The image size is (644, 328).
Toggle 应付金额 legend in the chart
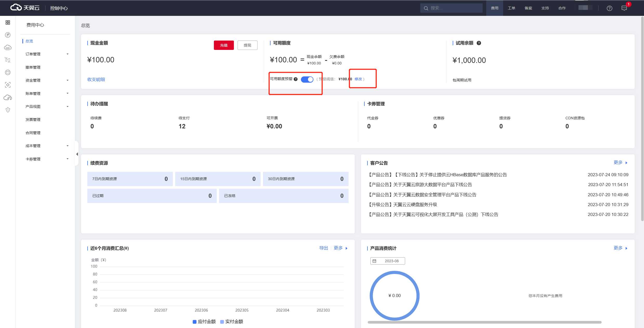(x=204, y=322)
